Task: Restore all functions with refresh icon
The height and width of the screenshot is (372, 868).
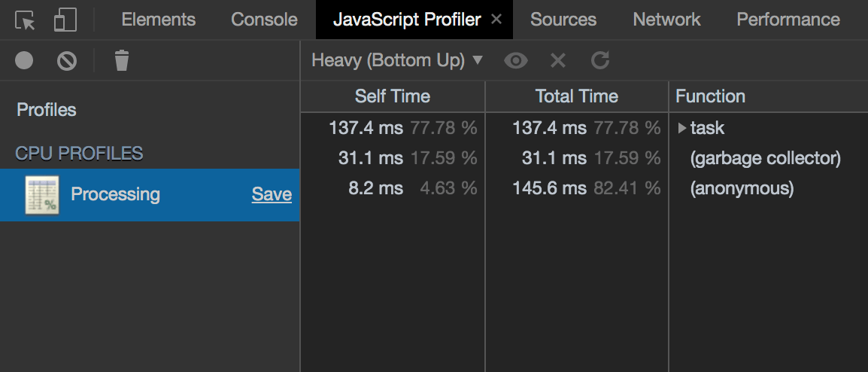Action: point(599,60)
